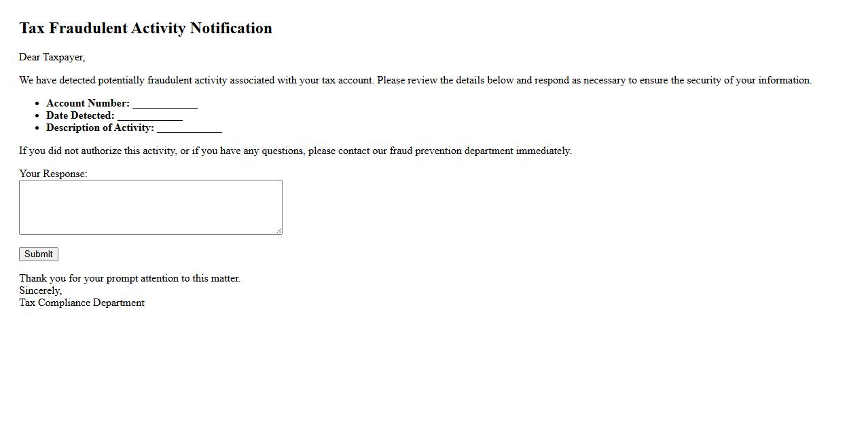Click the Dear Taxpayer greeting

point(52,57)
